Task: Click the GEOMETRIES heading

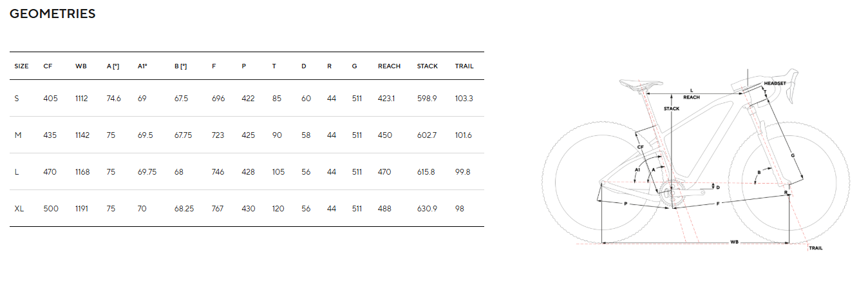Action: point(52,14)
